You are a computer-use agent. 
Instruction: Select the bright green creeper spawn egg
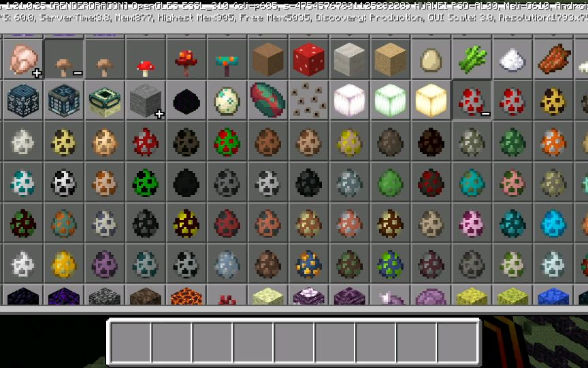coord(146,182)
